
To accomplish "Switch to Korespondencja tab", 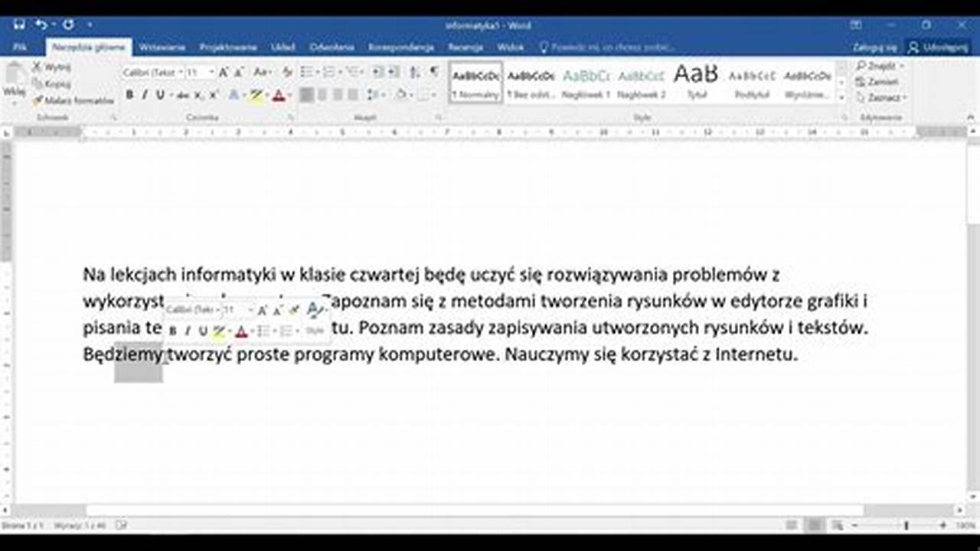I will (x=401, y=47).
